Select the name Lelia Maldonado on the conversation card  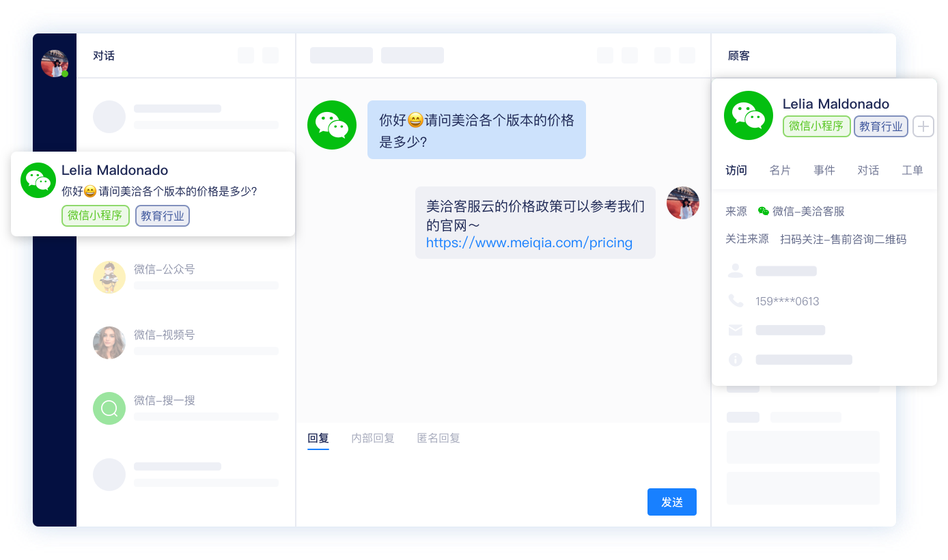pyautogui.click(x=115, y=171)
